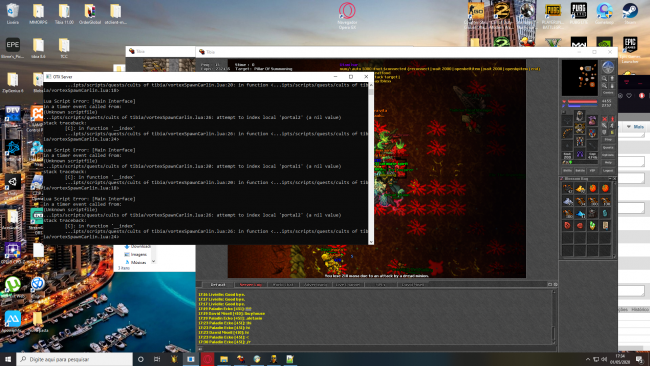
Task: Click the compass rose on the minimap
Action: [608, 67]
